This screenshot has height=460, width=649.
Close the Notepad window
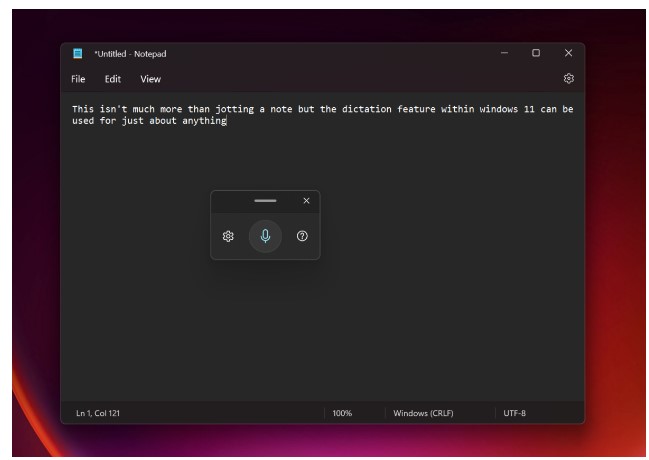point(568,53)
